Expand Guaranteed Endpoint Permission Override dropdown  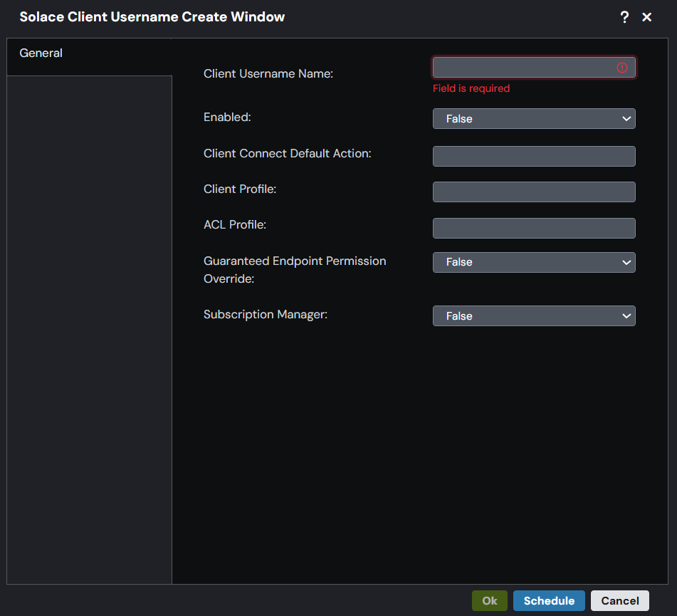point(534,262)
